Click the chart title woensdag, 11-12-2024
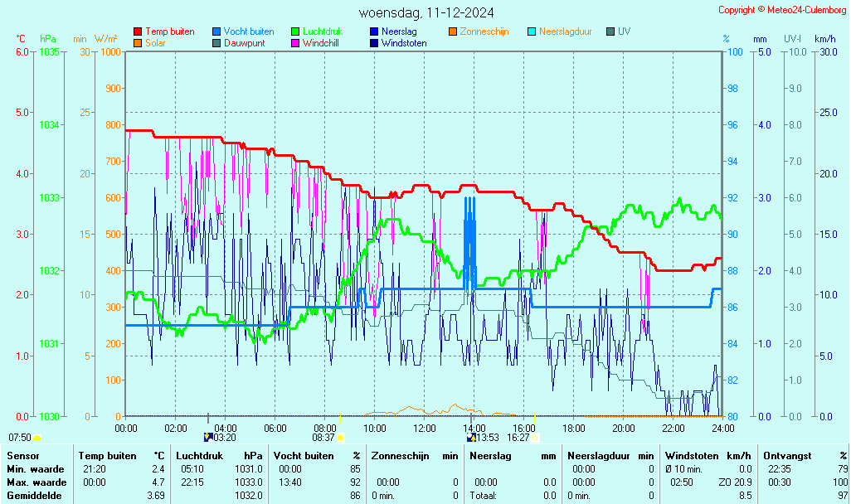 pyautogui.click(x=426, y=13)
